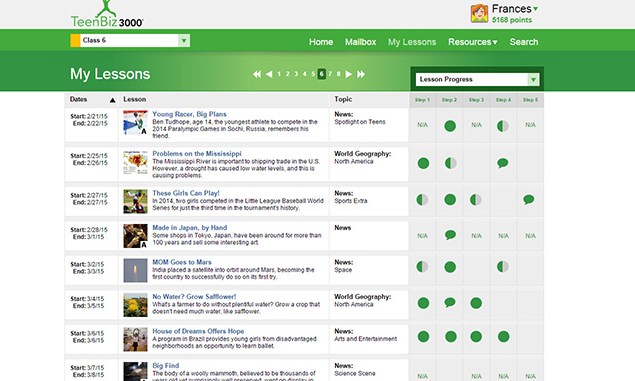Open lesson Made in Japan, by Hand
635x381 pixels.
[x=190, y=228]
